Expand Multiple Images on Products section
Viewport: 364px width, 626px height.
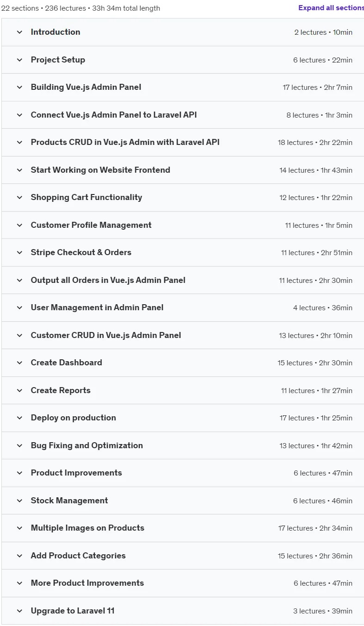pos(183,528)
